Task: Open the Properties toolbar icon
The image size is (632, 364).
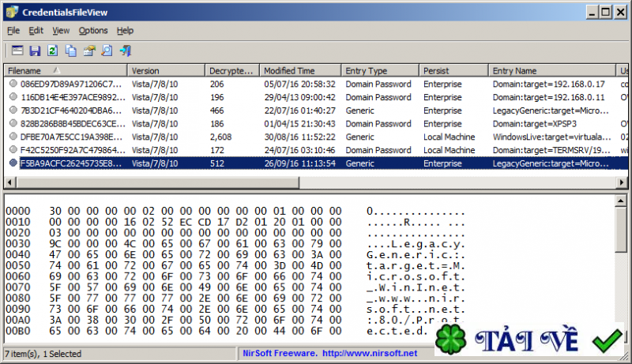Action: [89, 51]
